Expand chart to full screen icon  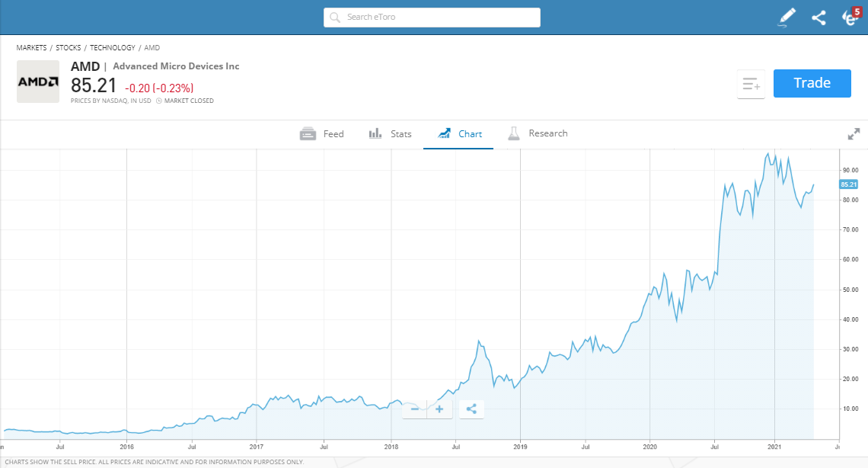pyautogui.click(x=854, y=134)
